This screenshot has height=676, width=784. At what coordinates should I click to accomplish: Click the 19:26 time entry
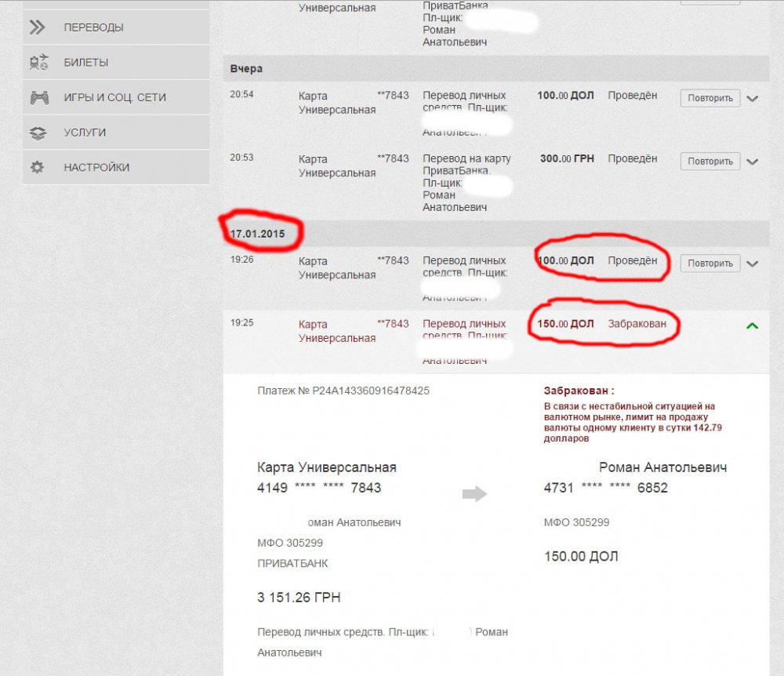click(x=241, y=260)
